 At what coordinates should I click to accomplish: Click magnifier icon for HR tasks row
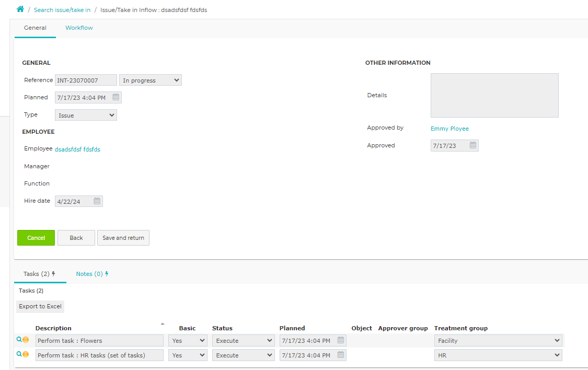(x=19, y=354)
